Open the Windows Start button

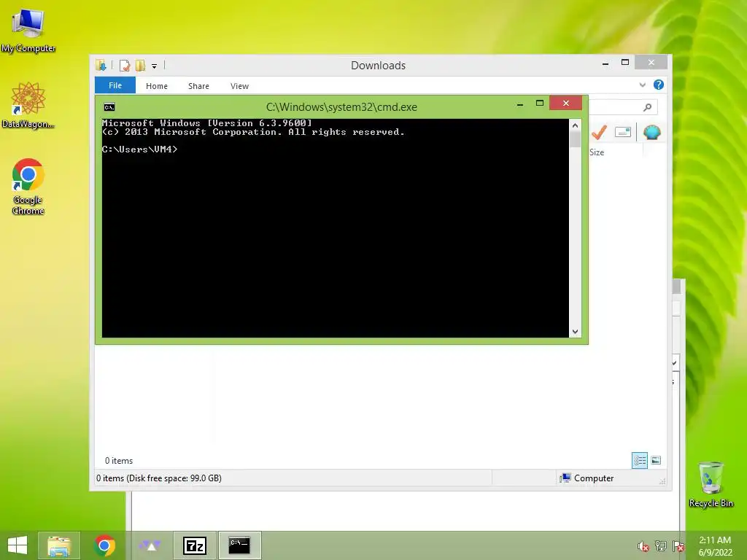(18, 545)
